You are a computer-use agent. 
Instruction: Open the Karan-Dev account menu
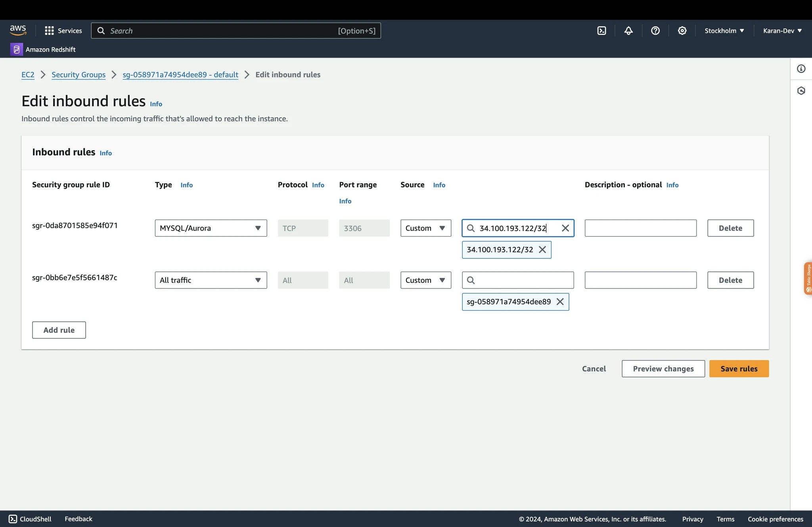[782, 31]
